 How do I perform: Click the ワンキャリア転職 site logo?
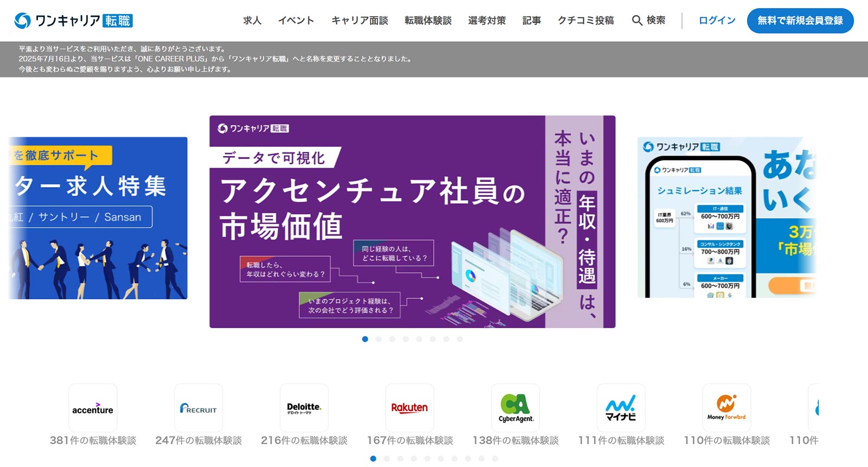click(73, 21)
